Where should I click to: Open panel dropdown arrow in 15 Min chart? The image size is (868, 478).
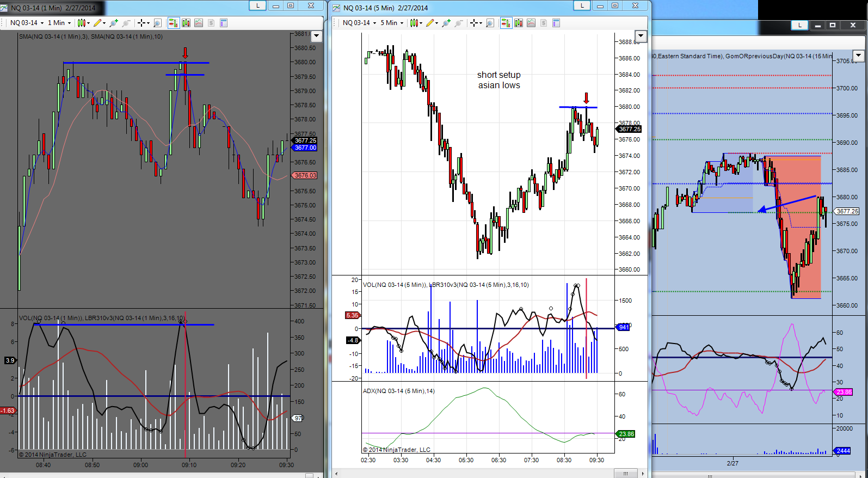coord(859,56)
